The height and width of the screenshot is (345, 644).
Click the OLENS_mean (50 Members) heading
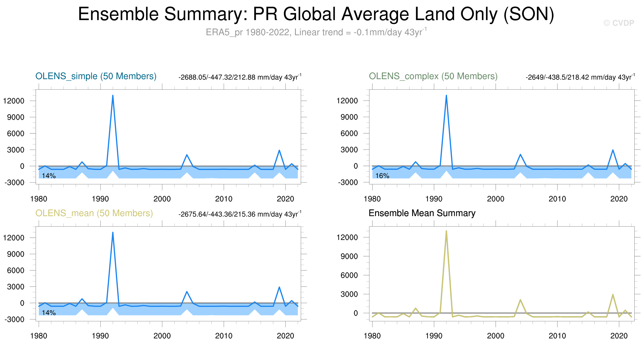[x=94, y=213]
